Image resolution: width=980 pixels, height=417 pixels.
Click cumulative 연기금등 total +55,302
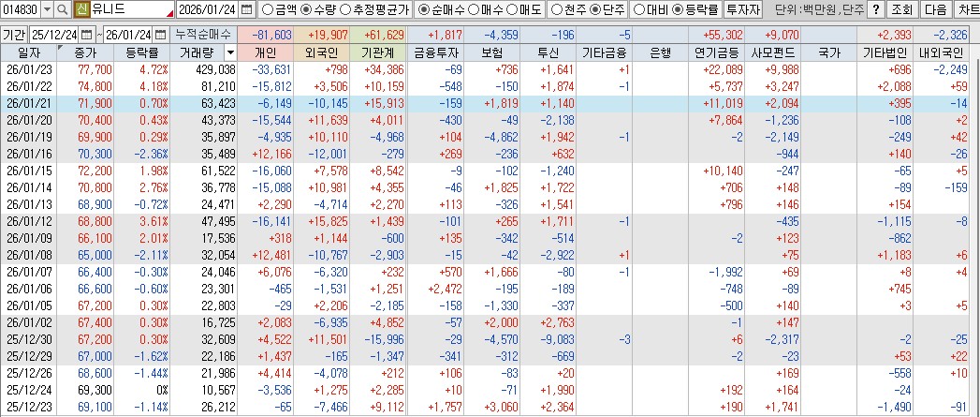[x=716, y=35]
